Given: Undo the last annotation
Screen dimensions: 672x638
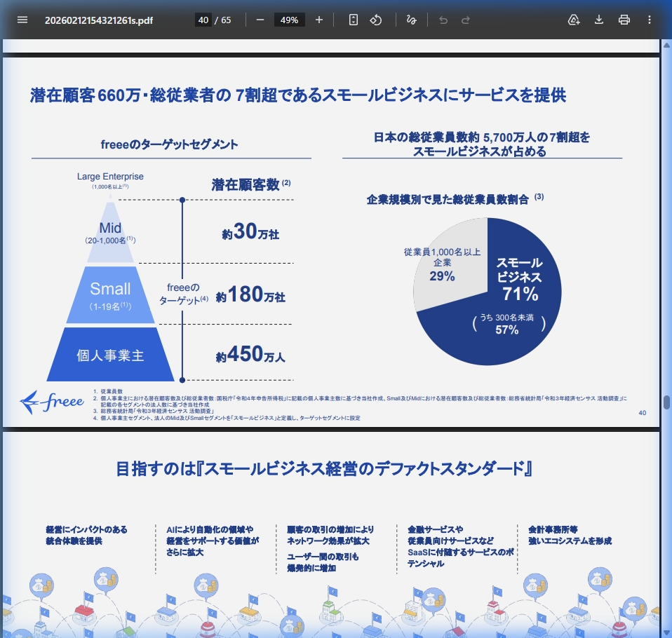Looking at the screenshot, I should (443, 20).
